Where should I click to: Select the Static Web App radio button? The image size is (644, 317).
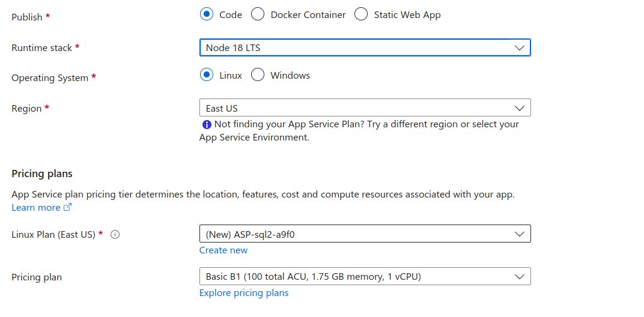tap(361, 14)
